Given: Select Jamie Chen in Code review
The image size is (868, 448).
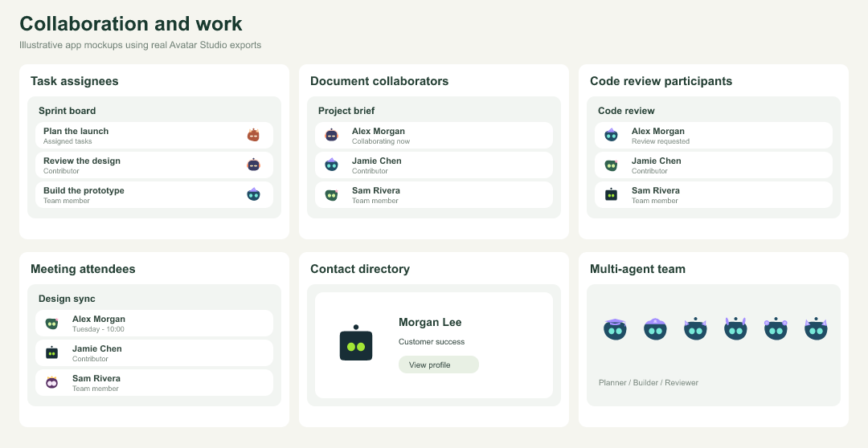Looking at the screenshot, I should coord(714,165).
